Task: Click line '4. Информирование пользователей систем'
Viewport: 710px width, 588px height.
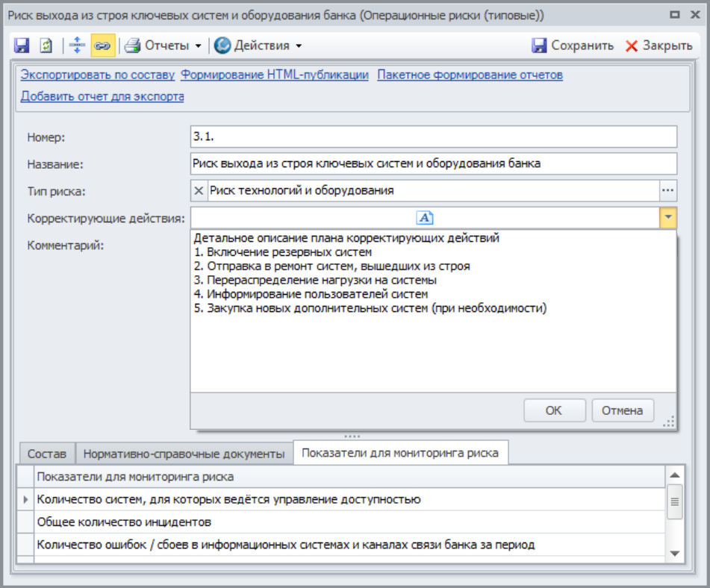Action: pyautogui.click(x=311, y=294)
